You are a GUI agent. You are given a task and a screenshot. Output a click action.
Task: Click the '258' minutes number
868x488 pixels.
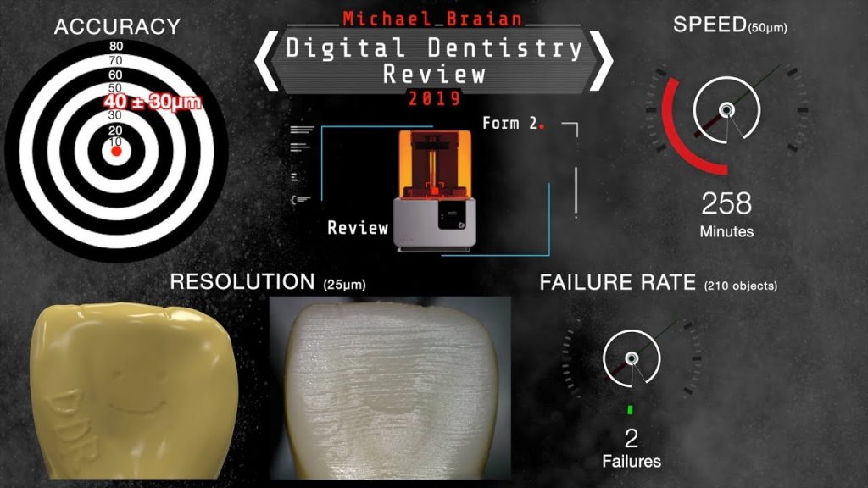click(x=726, y=203)
